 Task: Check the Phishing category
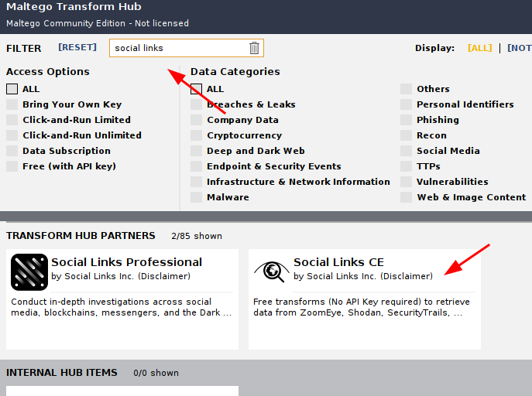tap(406, 120)
